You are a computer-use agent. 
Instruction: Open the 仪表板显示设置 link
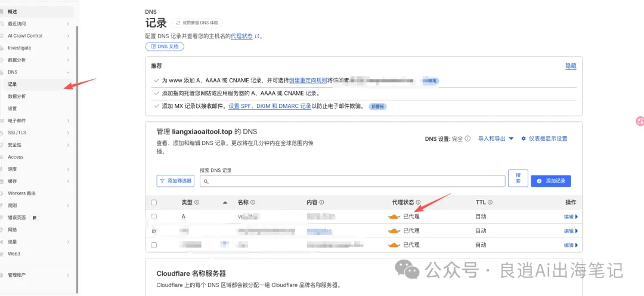pos(548,139)
